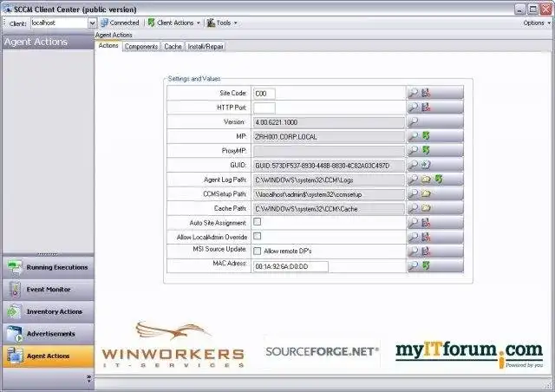Click the localhost client combo box text
This screenshot has height=392, width=555.
[59, 23]
